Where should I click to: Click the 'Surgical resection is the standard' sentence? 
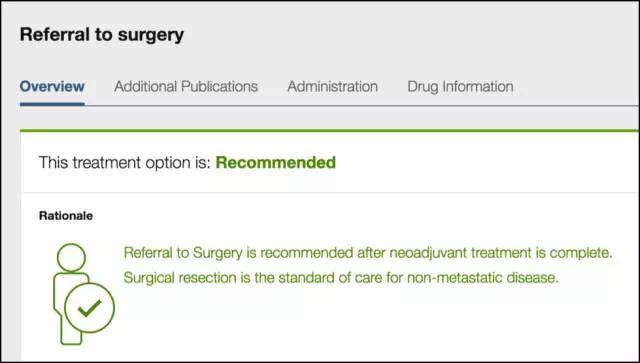pos(341,278)
